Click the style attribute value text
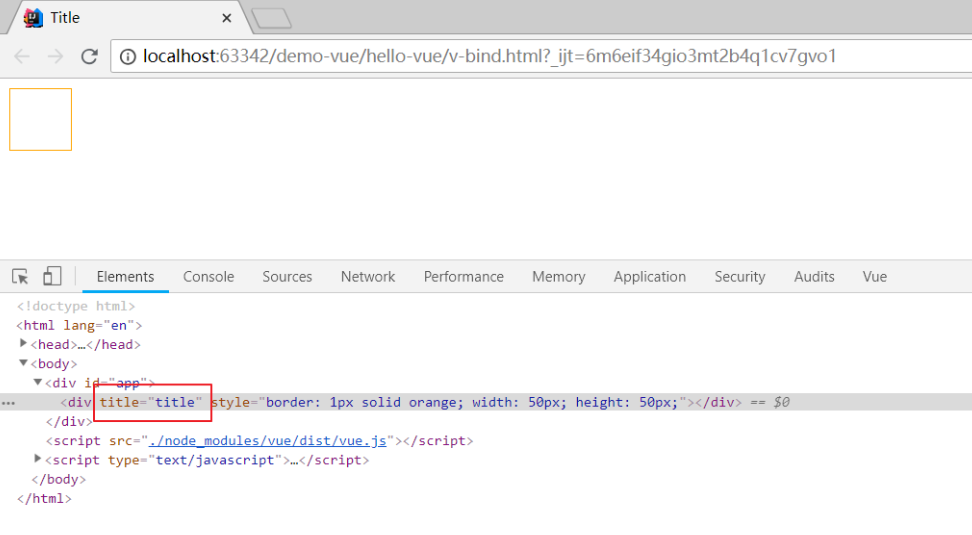 [x=472, y=402]
